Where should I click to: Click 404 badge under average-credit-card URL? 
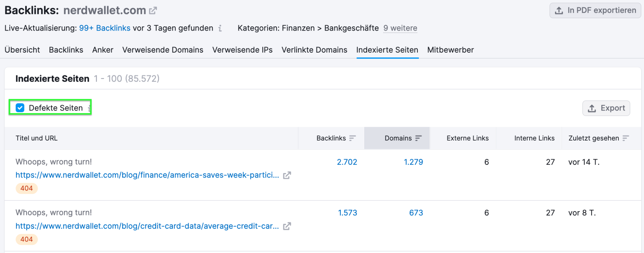[x=27, y=239]
